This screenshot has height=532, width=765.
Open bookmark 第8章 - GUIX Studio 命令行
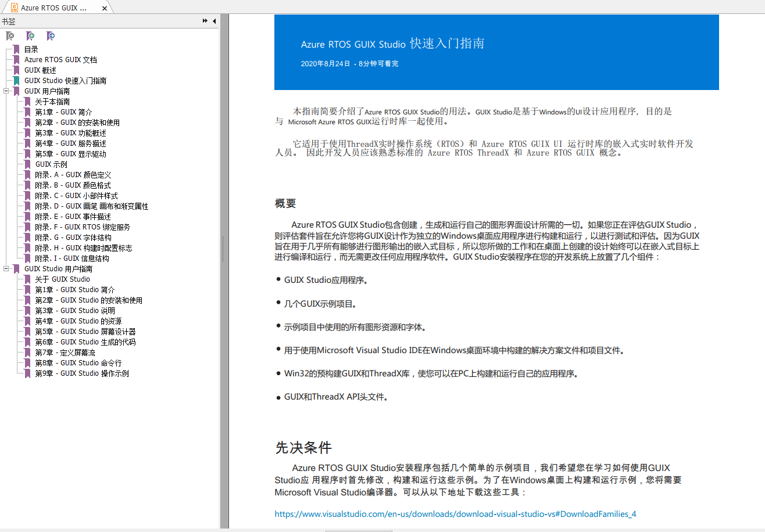coord(78,363)
